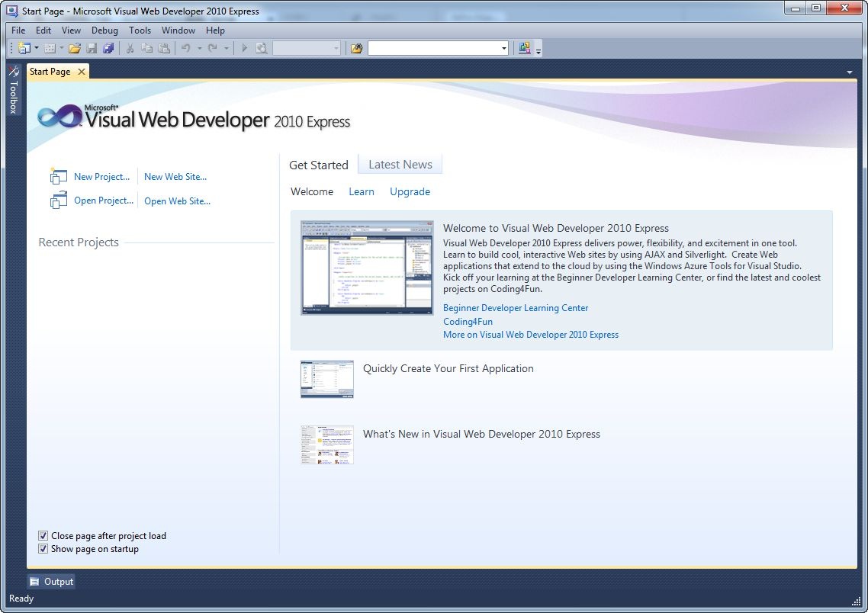
Task: Toggle Close page after project load checkbox
Action: 43,536
